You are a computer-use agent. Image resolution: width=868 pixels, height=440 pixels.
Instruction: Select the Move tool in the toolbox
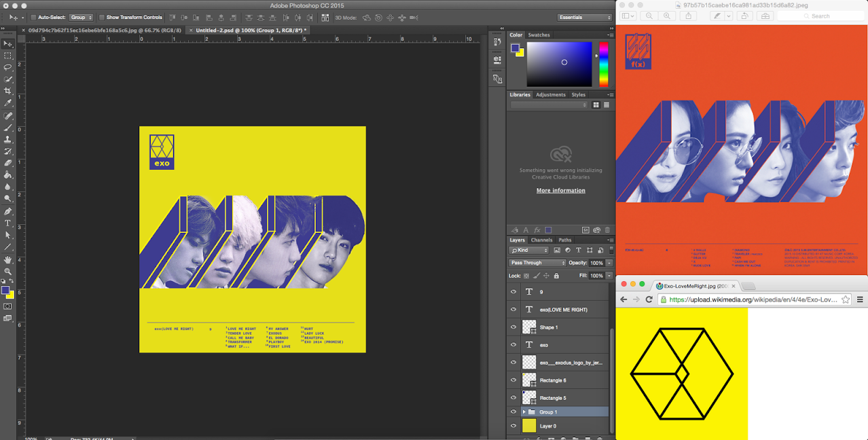click(8, 43)
